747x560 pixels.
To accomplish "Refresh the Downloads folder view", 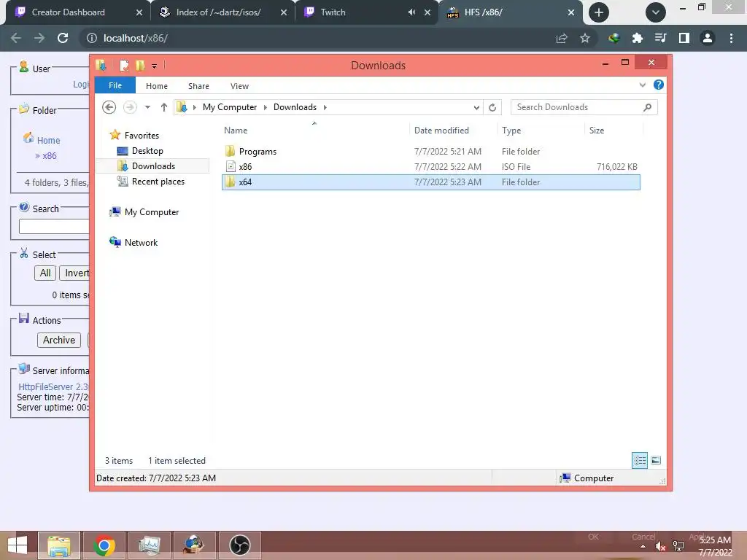I will point(492,108).
